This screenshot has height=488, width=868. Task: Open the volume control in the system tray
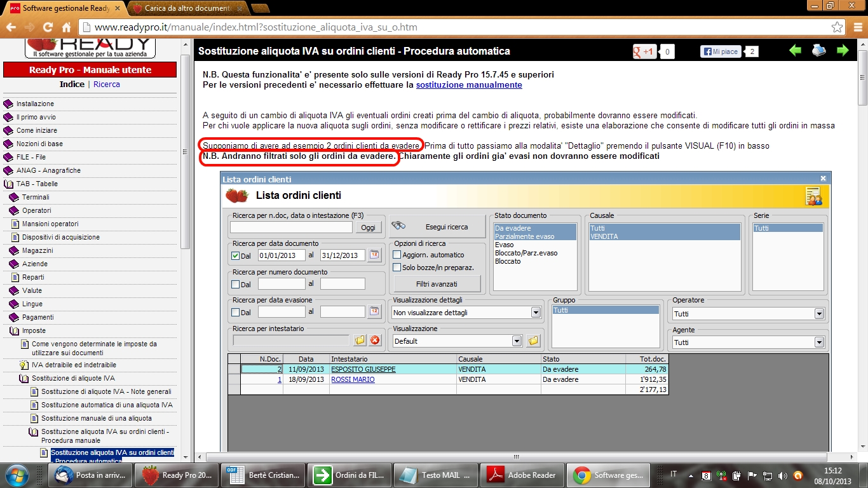(782, 475)
